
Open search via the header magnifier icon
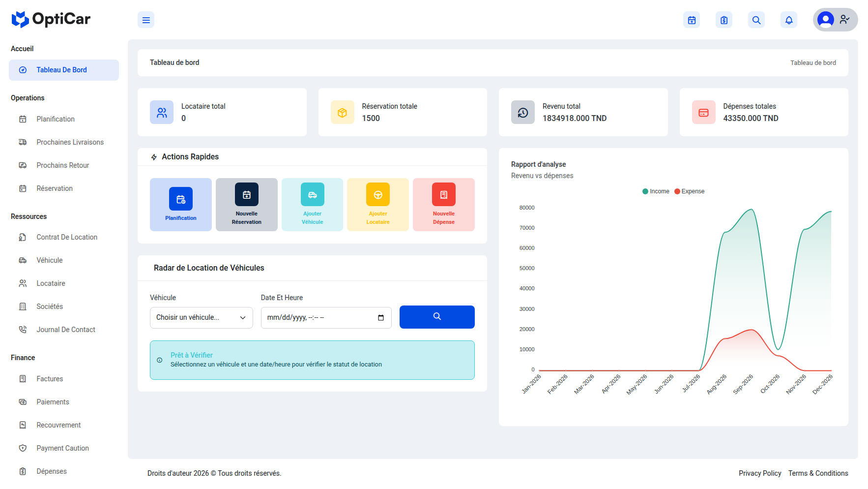[756, 20]
